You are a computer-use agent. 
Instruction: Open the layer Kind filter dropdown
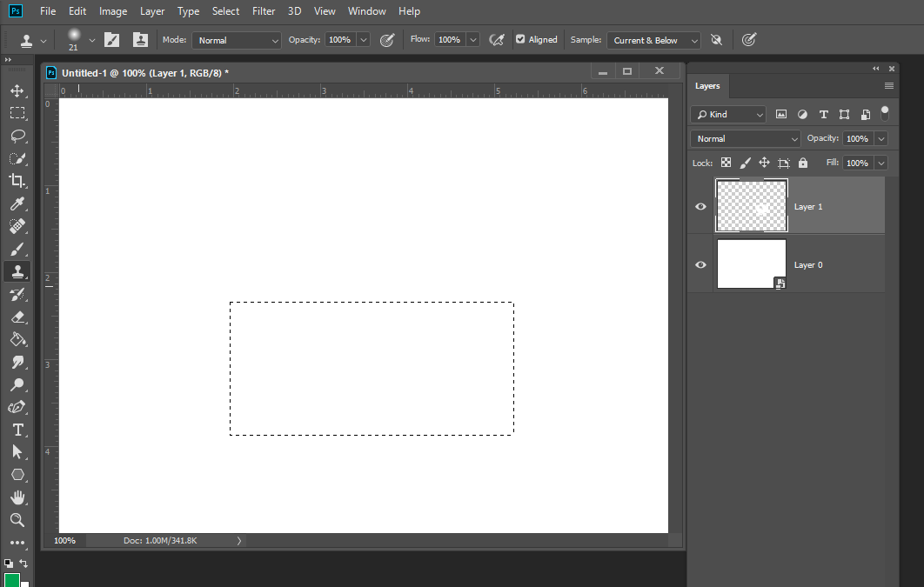click(728, 114)
